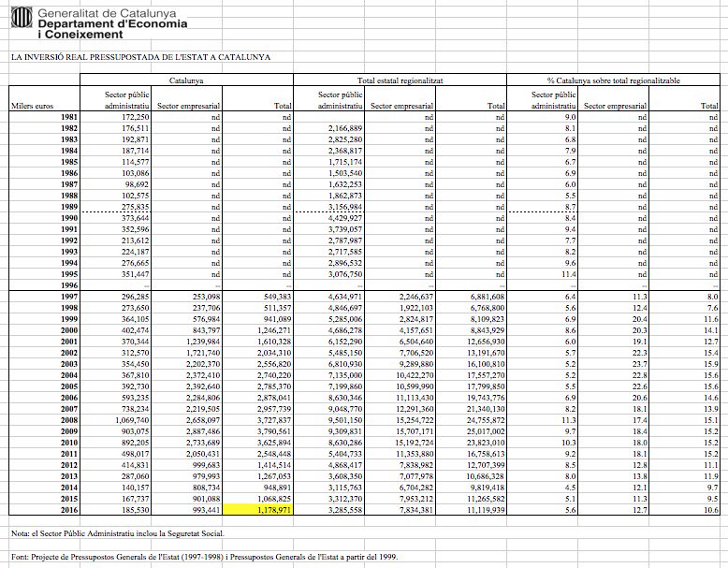Select cell 2,887,486 in the 2009 row
Viewport: 728px width, 568px height.
click(x=203, y=431)
